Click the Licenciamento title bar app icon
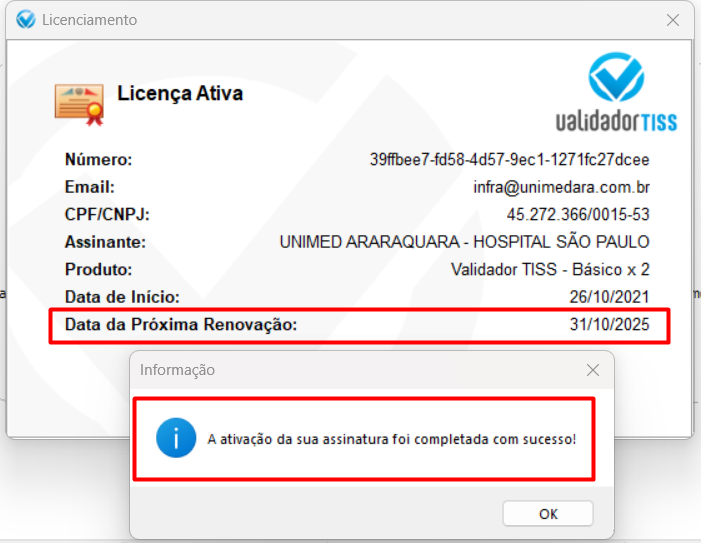This screenshot has height=543, width=701. click(x=25, y=20)
